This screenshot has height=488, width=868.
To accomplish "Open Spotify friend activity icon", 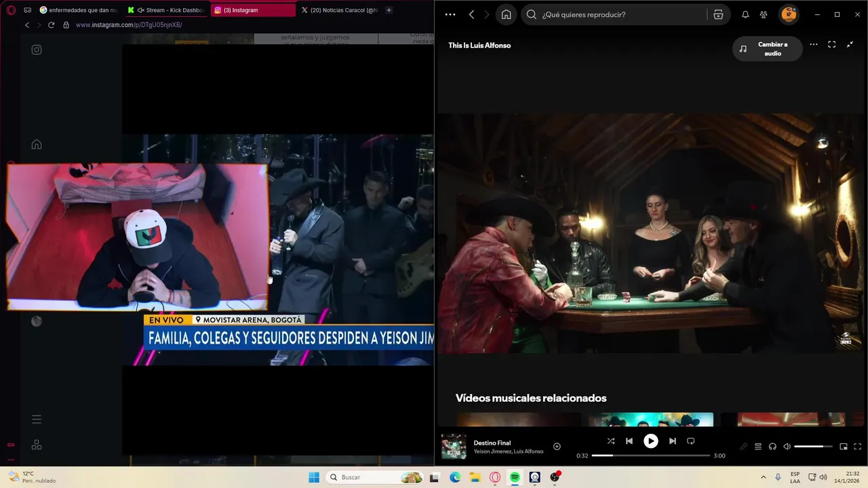I will pyautogui.click(x=764, y=14).
